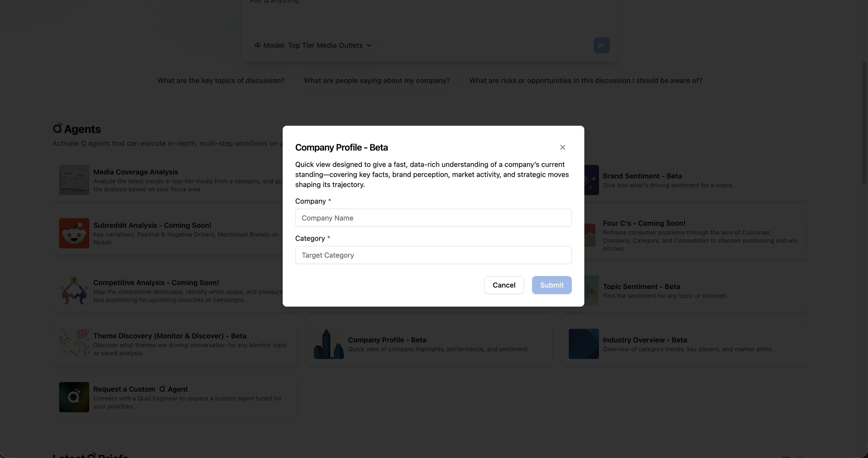Viewport: 868px width, 458px height.
Task: Click the Competitive Analysis figures icon
Action: coord(74,291)
